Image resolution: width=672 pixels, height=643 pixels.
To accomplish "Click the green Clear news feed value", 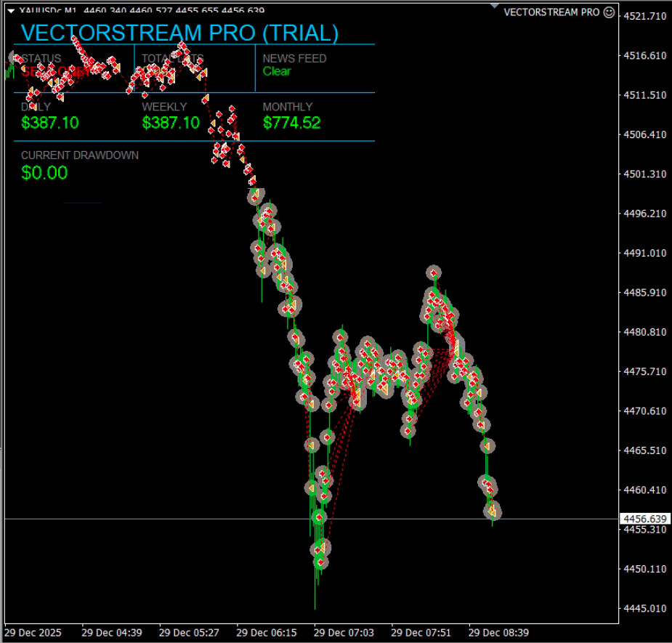I will [277, 71].
